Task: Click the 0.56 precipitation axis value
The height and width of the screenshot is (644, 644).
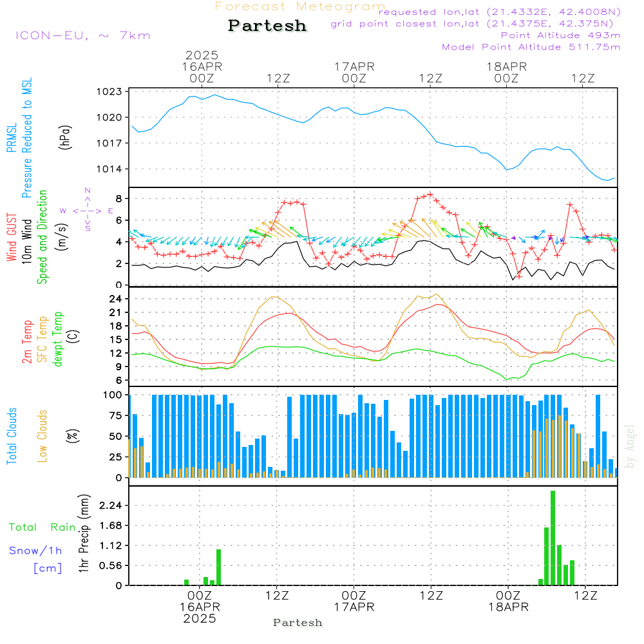Action: (111, 566)
